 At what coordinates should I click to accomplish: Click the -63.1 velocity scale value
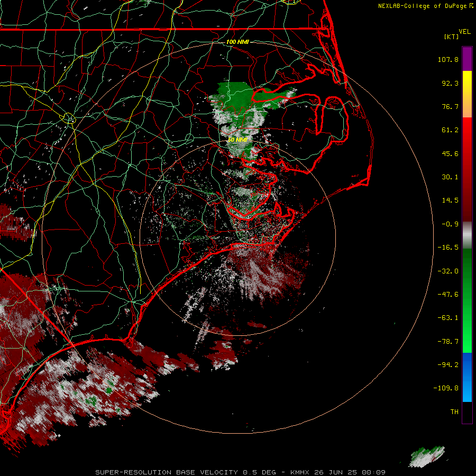(x=448, y=318)
